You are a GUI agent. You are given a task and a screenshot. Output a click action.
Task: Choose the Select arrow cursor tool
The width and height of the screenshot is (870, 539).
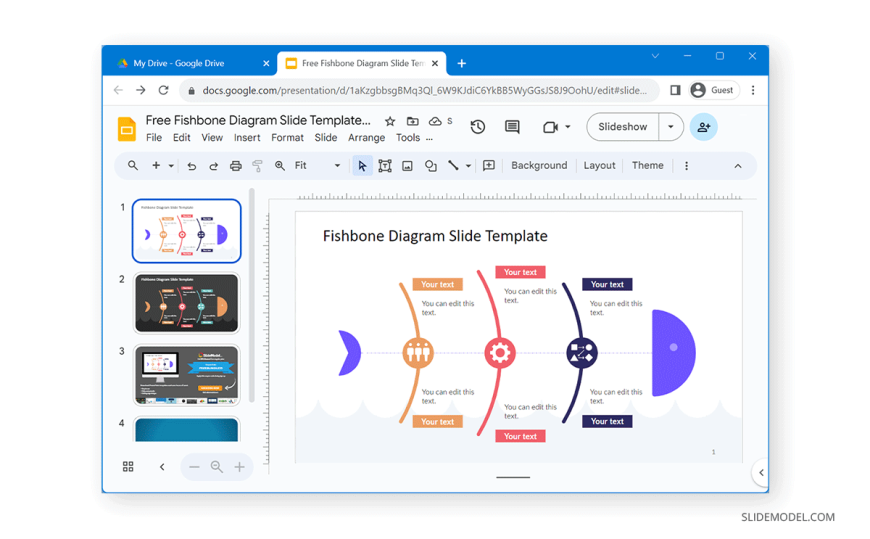362,165
